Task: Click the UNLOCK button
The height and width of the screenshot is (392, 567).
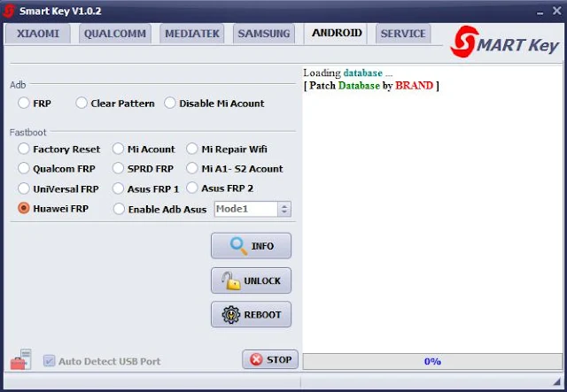Action: [x=251, y=281]
